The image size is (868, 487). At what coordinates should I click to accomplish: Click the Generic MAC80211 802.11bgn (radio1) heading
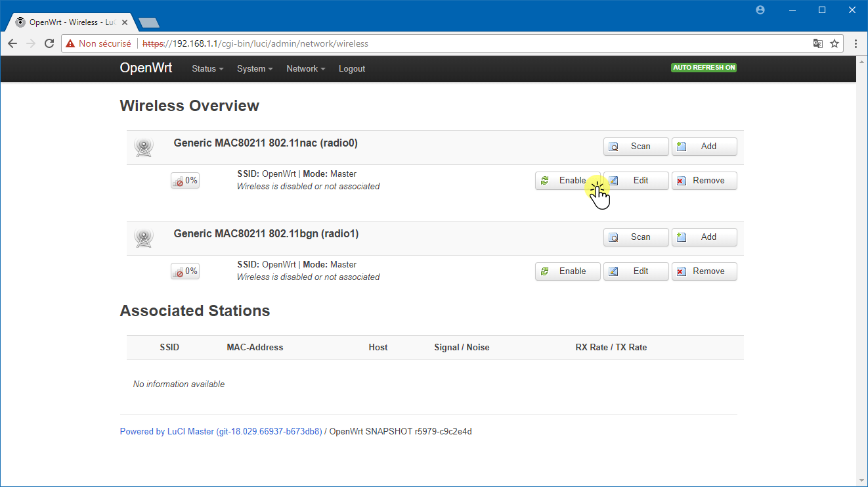pyautogui.click(x=266, y=233)
